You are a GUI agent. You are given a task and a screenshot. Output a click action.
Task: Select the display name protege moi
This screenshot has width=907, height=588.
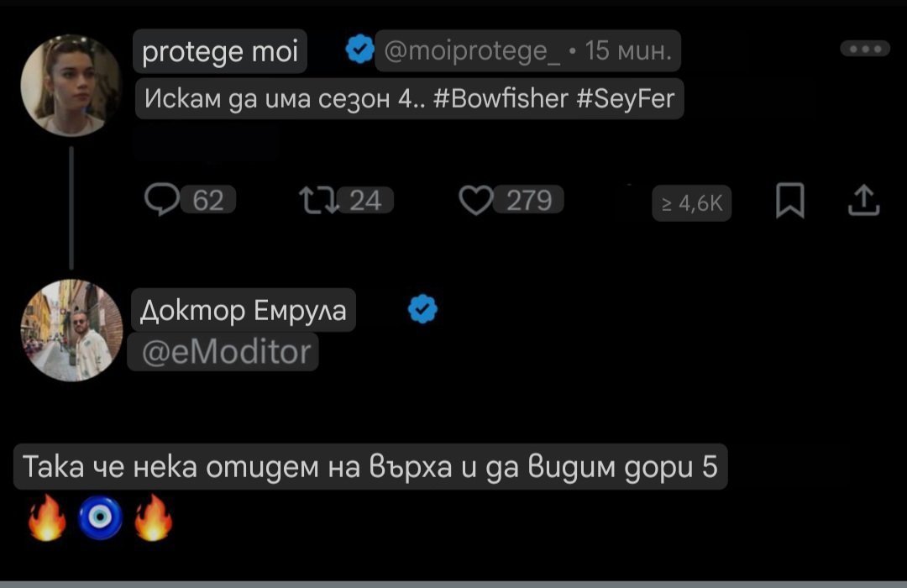(x=220, y=52)
